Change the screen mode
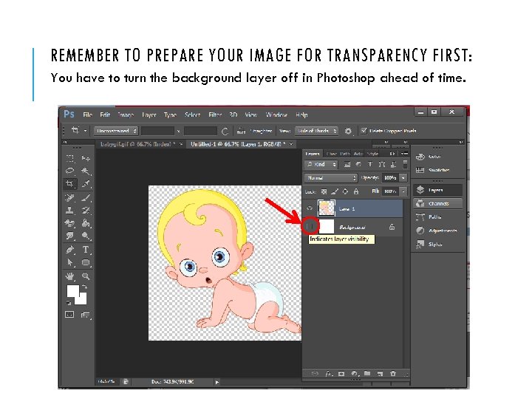This screenshot has width=532, height=399. point(86,316)
